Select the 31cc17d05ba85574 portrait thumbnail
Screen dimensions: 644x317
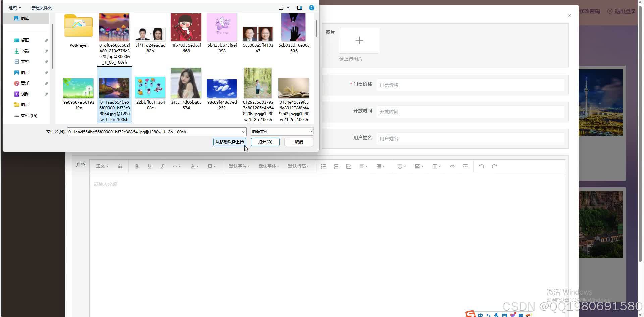coord(186,83)
